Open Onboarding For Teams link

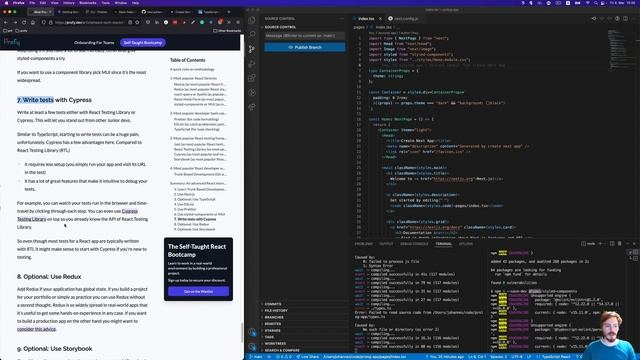(x=94, y=42)
